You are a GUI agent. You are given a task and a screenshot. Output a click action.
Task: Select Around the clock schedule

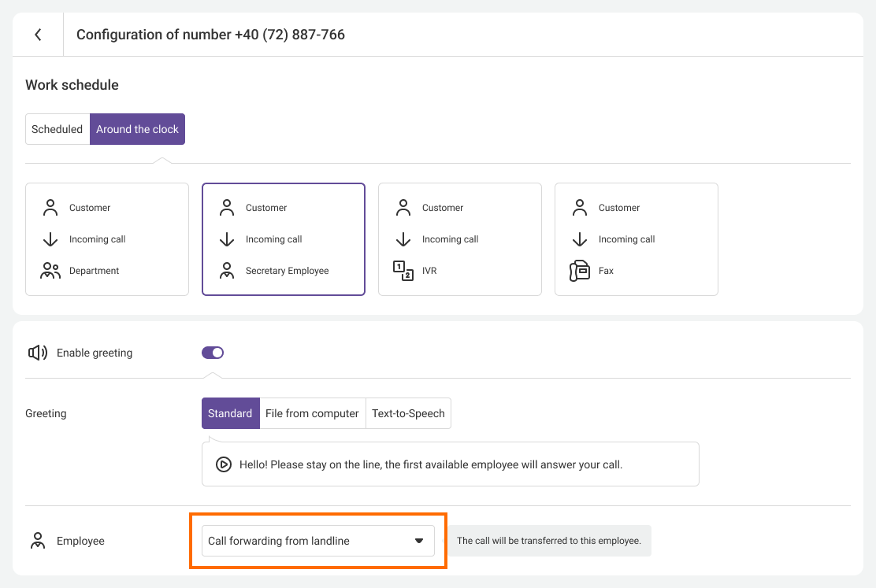click(137, 129)
